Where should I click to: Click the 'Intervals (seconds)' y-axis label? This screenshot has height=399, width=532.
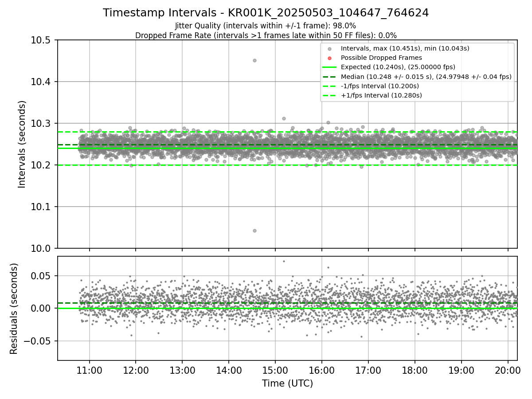22,144
